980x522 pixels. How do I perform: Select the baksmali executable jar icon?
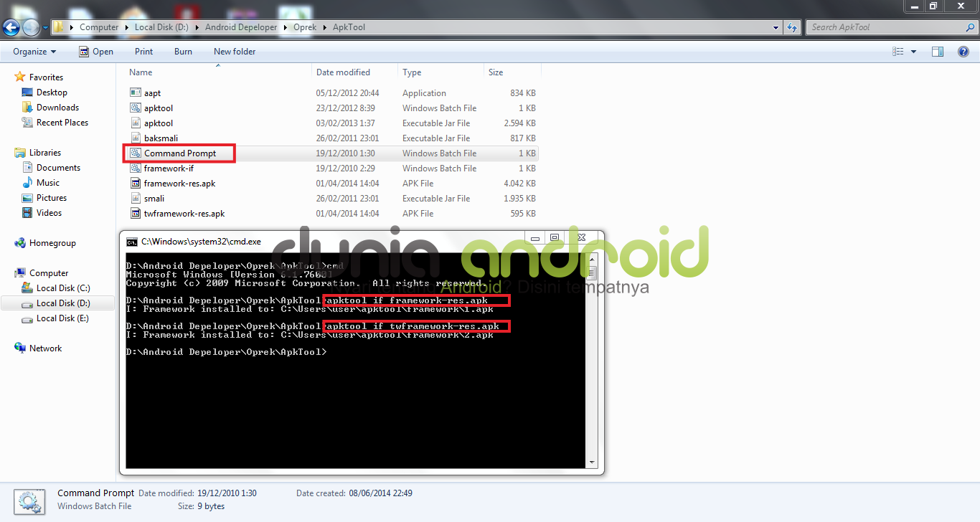tap(135, 138)
